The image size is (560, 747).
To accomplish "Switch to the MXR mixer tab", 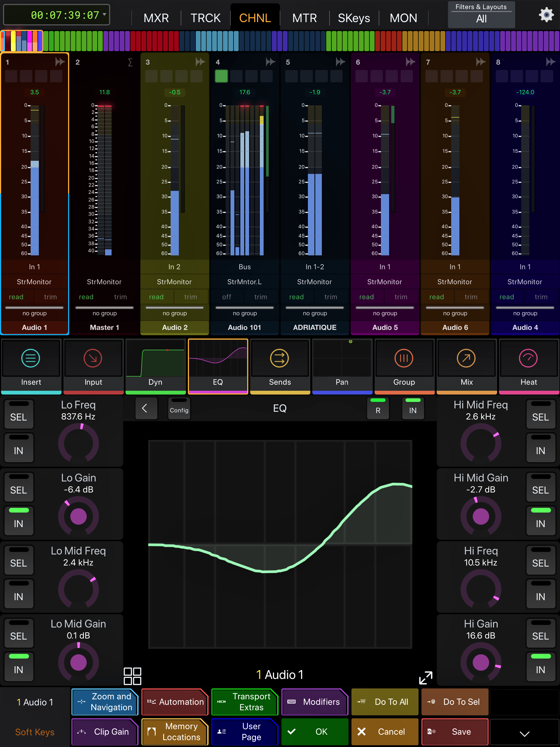I will [x=156, y=17].
